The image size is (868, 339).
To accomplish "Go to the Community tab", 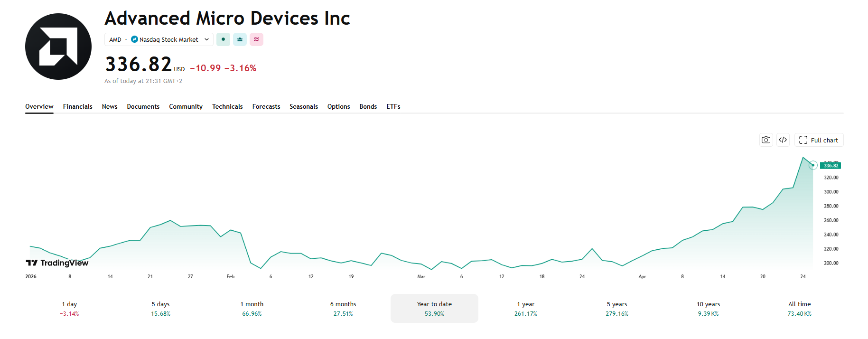I will click(x=186, y=106).
